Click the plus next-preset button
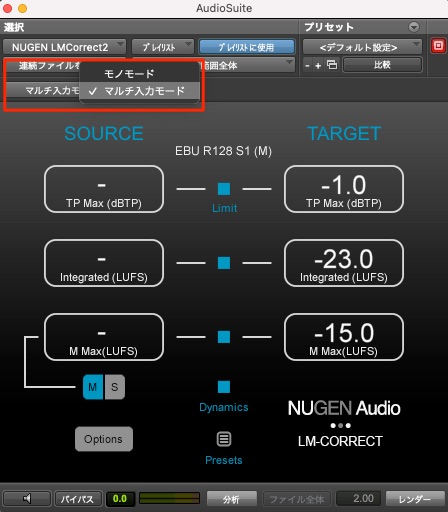The height and width of the screenshot is (512, 448). (x=318, y=65)
